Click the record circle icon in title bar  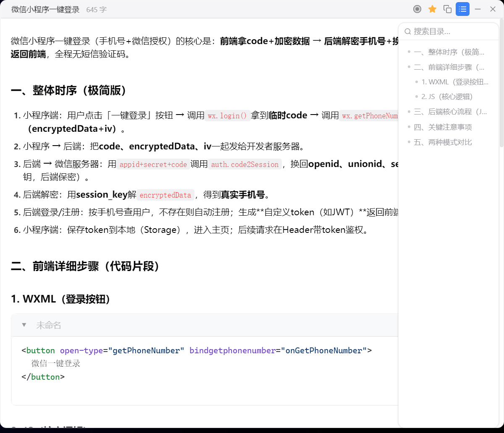(x=417, y=9)
